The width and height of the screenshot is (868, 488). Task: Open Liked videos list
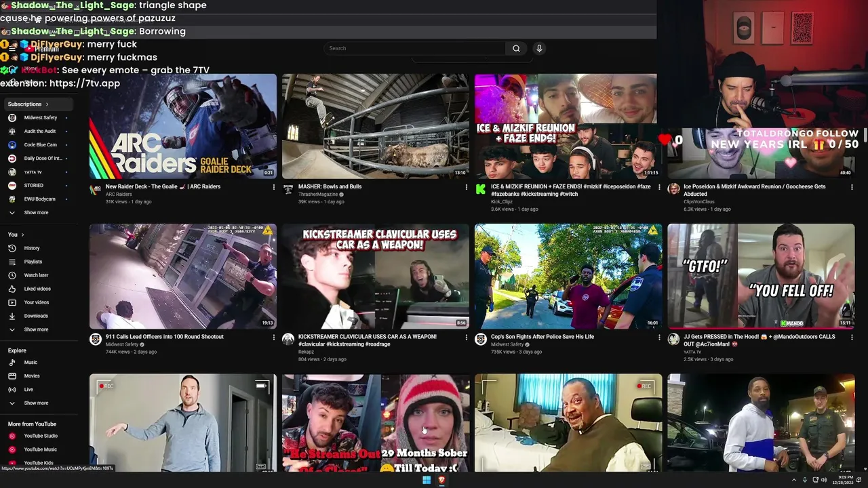tap(37, 289)
